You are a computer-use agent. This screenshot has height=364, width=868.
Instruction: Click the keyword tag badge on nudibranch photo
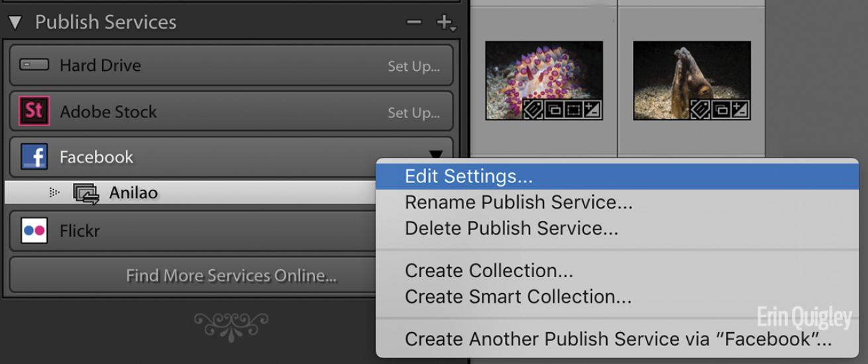coord(534,109)
